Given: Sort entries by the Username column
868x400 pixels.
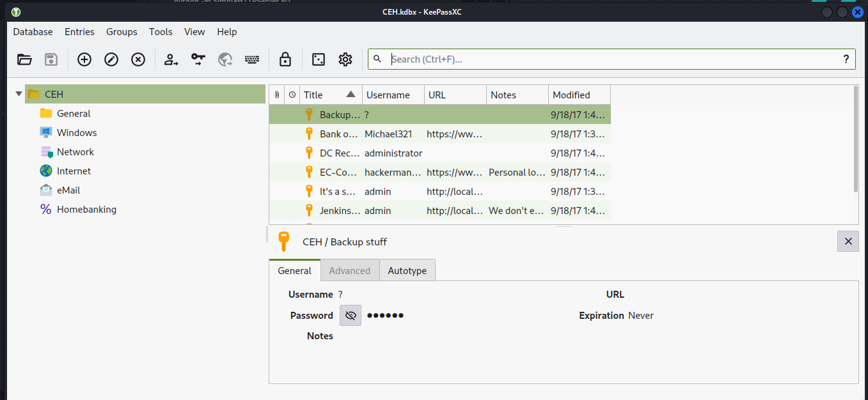Looking at the screenshot, I should 393,95.
